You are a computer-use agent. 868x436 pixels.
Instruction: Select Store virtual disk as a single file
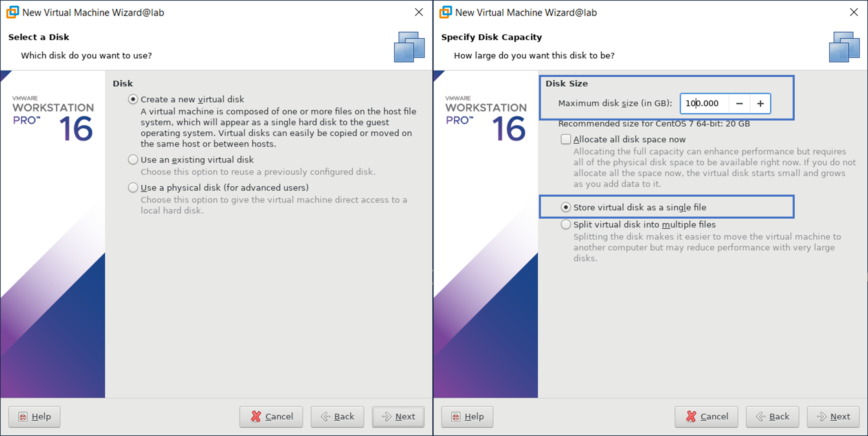[x=566, y=208]
